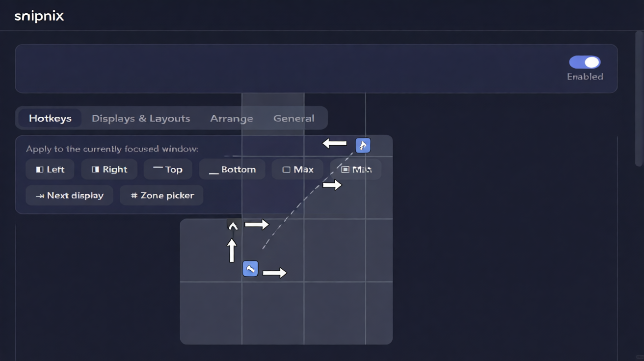Screen dimensions: 644x361
Task: Open the Zone picker
Action: 161,195
